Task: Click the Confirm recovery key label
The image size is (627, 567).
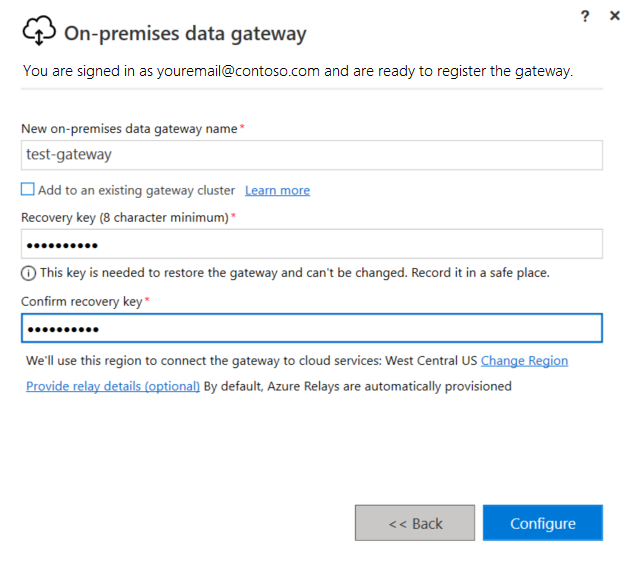Action: [x=82, y=301]
